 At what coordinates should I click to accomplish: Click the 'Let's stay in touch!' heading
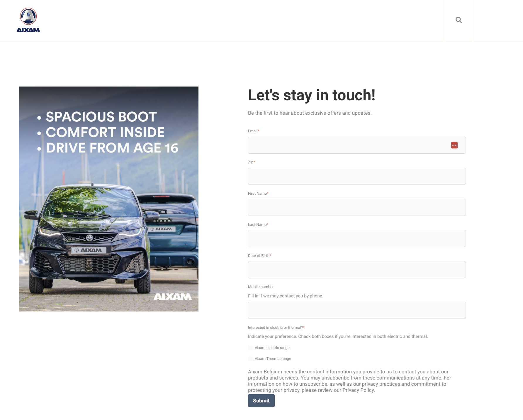point(312,95)
